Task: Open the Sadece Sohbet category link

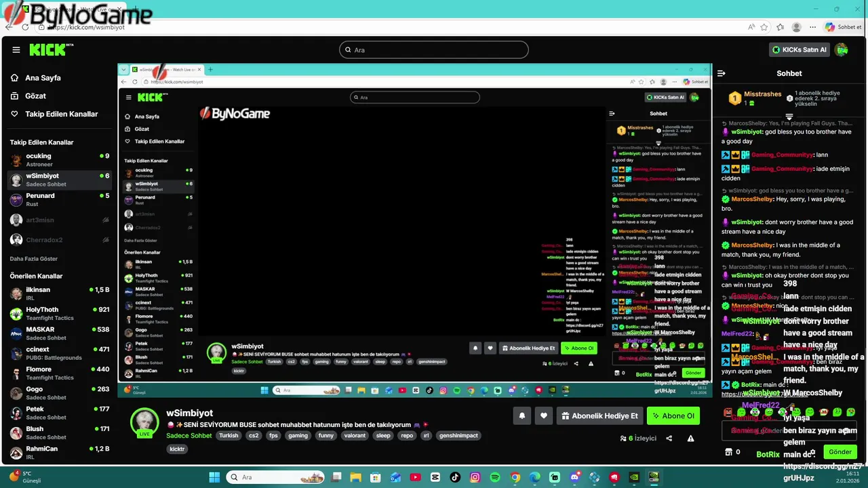Action: [x=189, y=435]
